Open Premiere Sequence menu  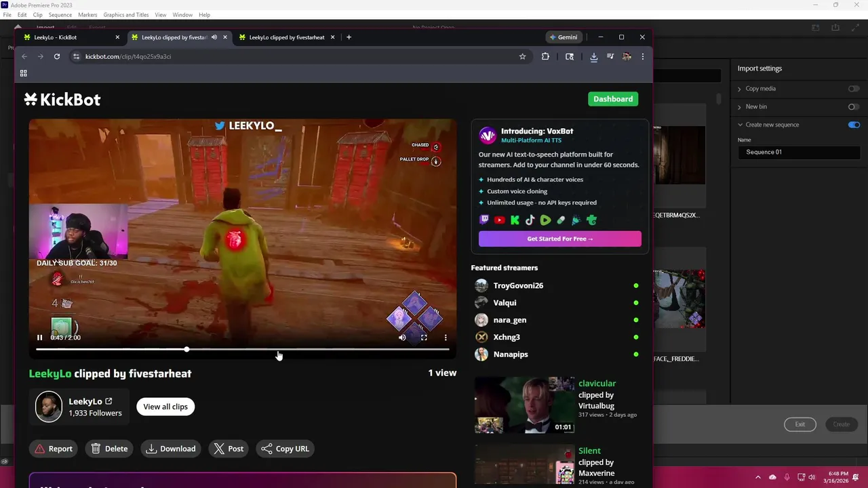tap(60, 14)
